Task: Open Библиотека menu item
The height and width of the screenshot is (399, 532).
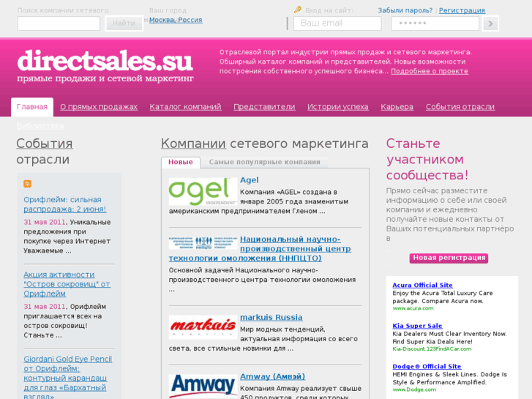Action: 40,126
